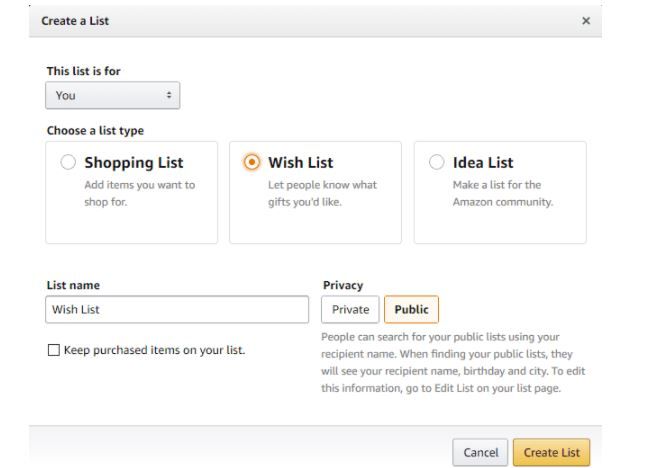
Task: Click the Idea List option card
Action: 500,192
